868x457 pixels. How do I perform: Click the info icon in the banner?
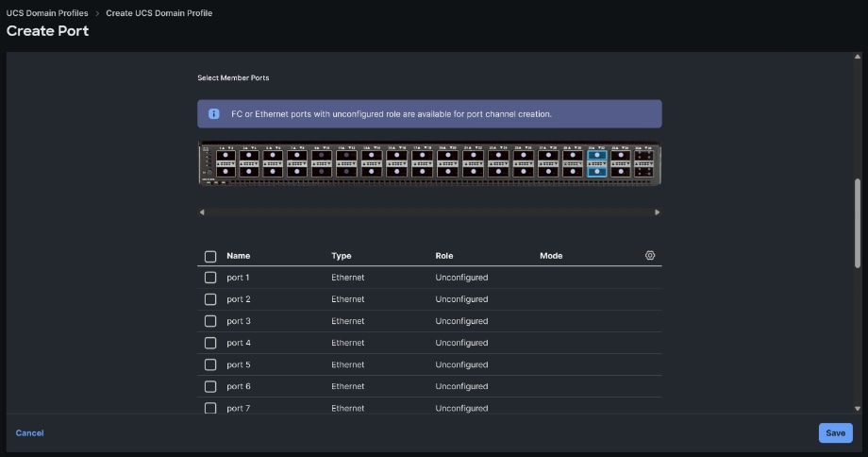(213, 113)
